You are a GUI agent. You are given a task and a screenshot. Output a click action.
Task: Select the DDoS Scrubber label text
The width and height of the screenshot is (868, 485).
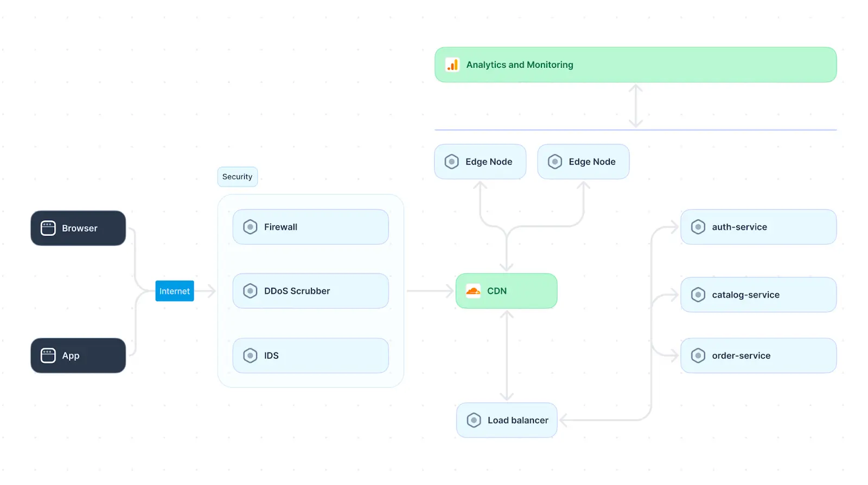(x=297, y=291)
